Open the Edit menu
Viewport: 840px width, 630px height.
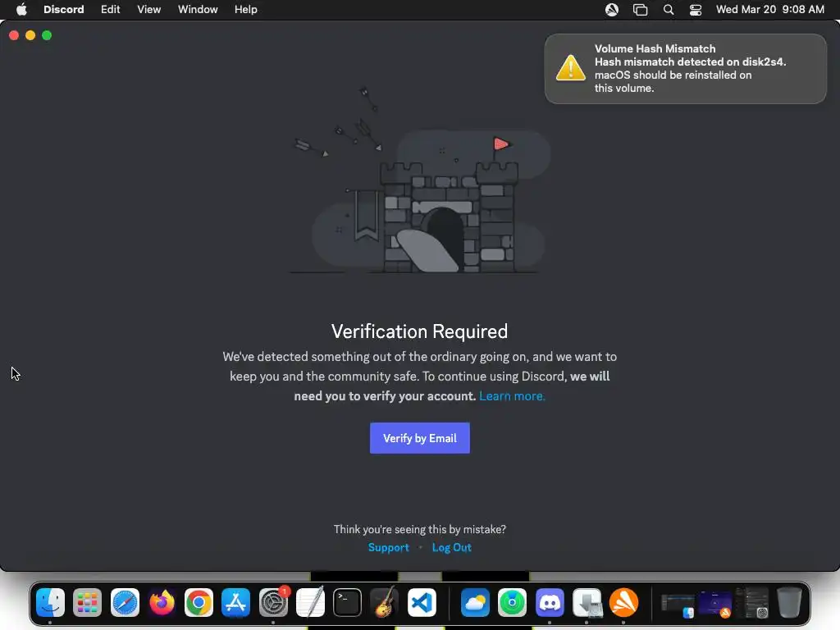pyautogui.click(x=111, y=10)
